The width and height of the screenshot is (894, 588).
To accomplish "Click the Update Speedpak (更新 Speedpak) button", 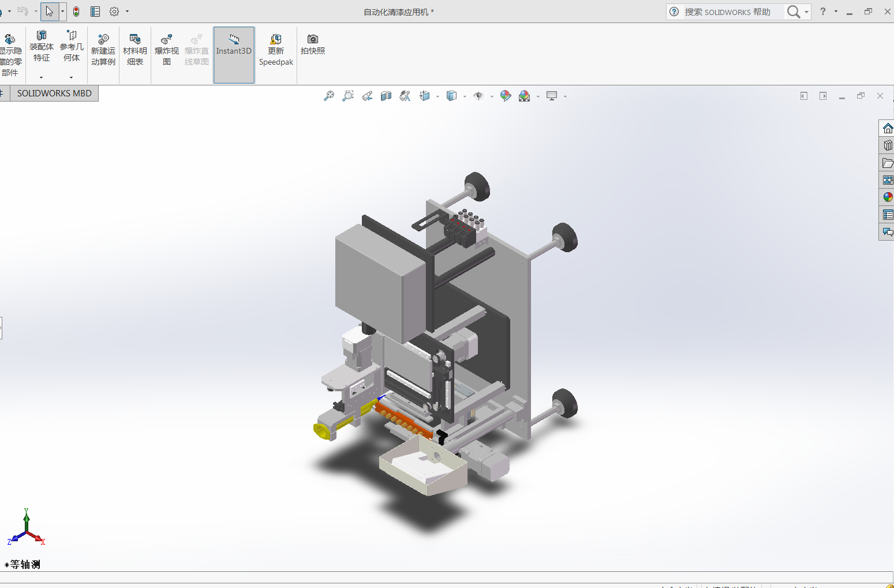I will pos(276,51).
